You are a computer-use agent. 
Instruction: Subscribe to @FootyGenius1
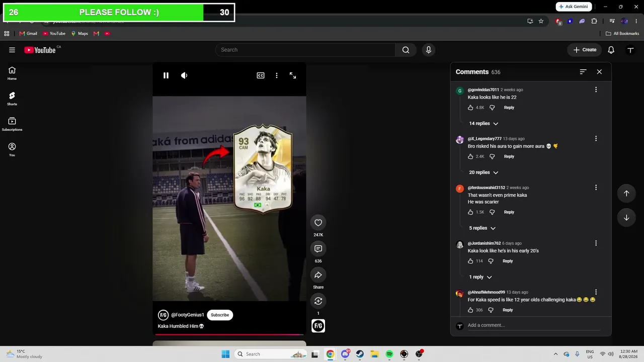pyautogui.click(x=220, y=315)
